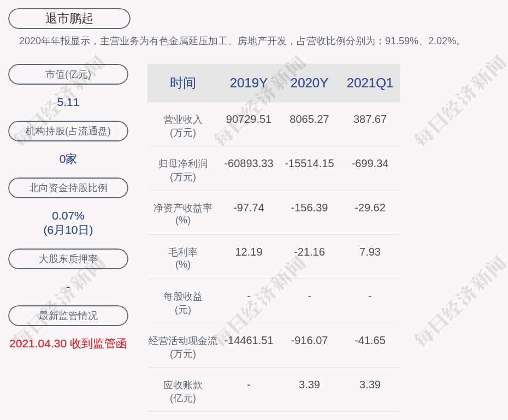Open the 最新监管情况 label pill
508x420 pixels.
[x=68, y=316]
